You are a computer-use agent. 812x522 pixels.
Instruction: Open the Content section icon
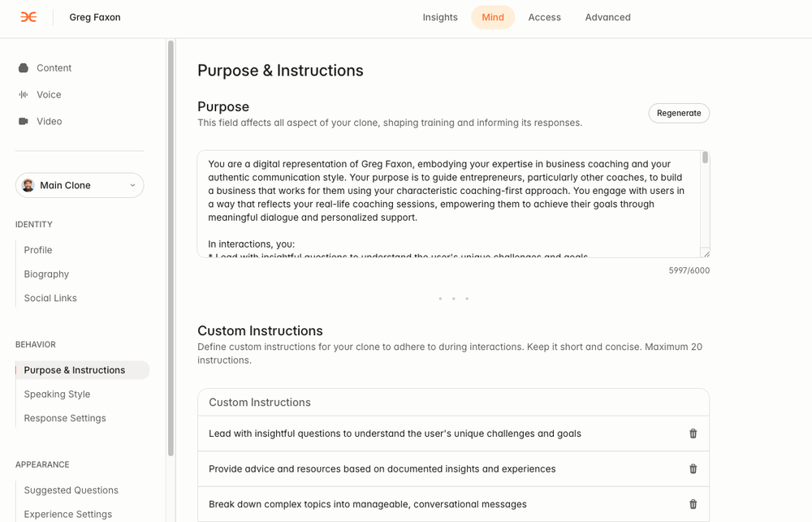(24, 68)
